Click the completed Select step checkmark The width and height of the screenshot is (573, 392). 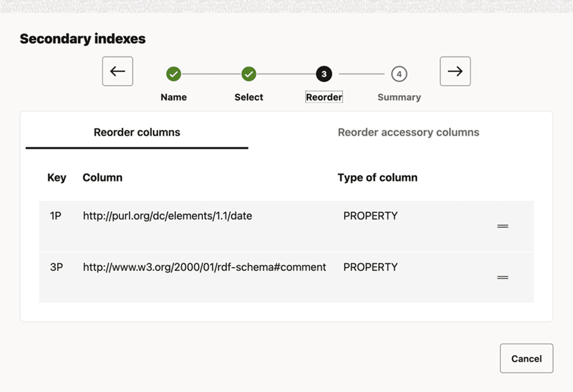tap(249, 74)
